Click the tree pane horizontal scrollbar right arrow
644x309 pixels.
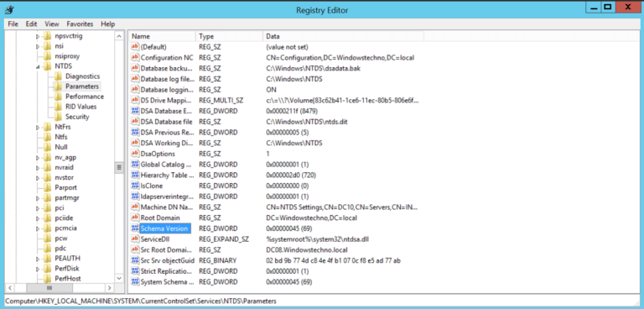(110, 288)
